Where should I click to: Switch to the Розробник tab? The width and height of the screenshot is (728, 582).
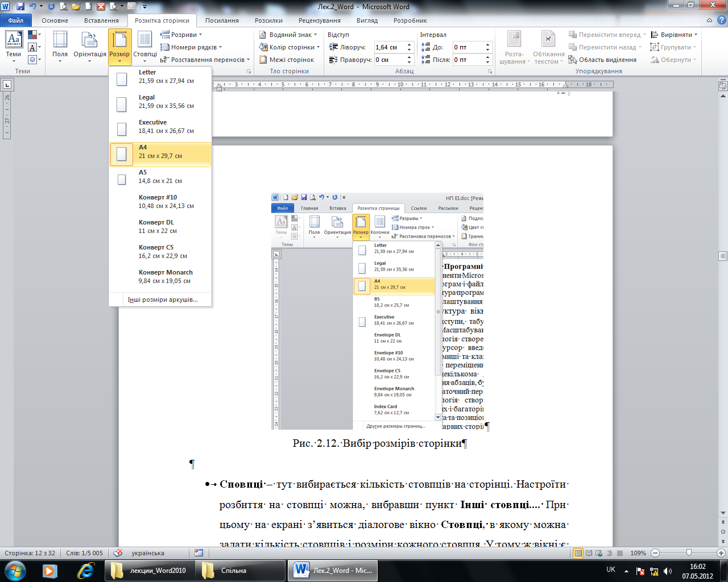tap(410, 20)
